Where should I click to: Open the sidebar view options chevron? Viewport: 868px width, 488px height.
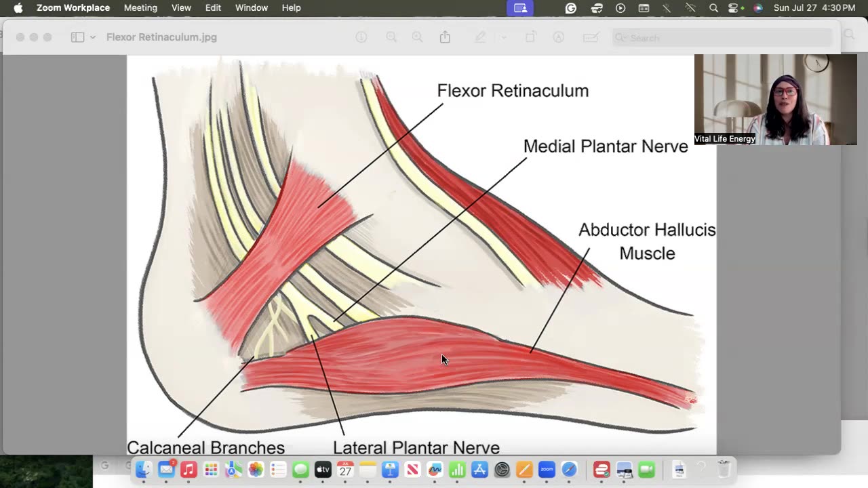pyautogui.click(x=93, y=37)
